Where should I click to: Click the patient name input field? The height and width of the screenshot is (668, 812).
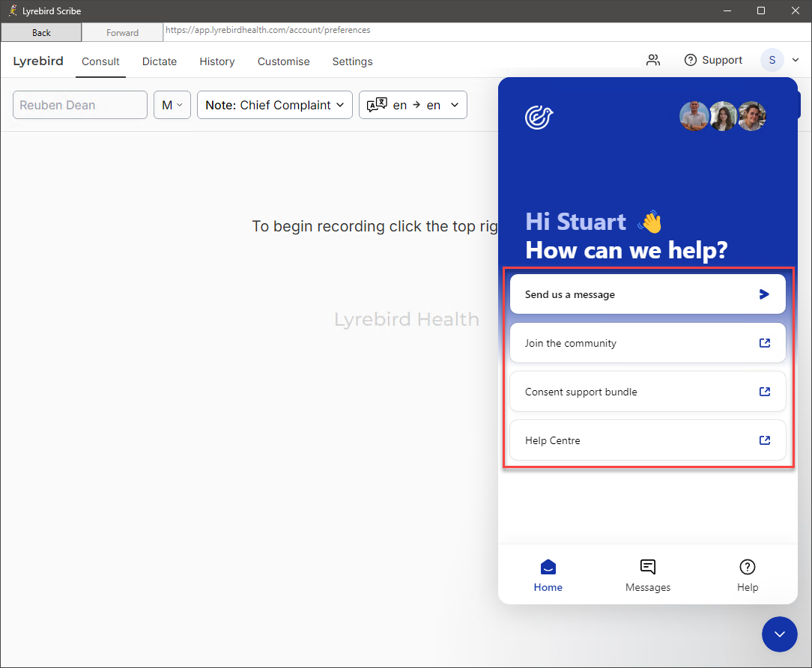pos(80,105)
